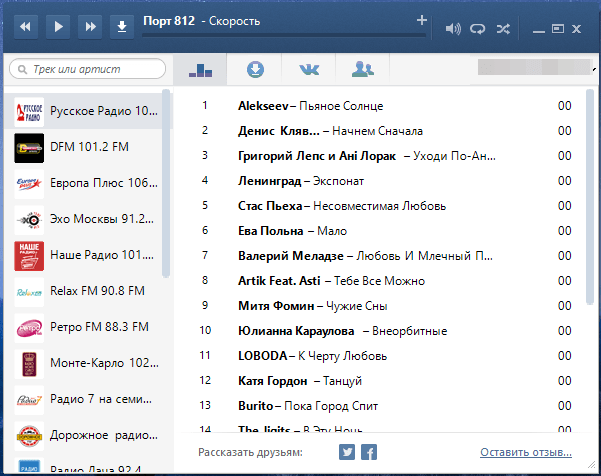Play Денис Кляв… – Начнем Сначала
Viewport: 601px width, 476px height.
(x=381, y=131)
